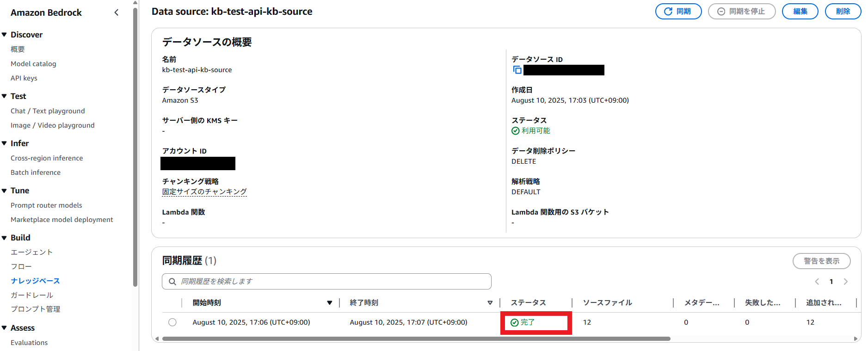Screen dimensions: 868x351
Task: Go to next sync history page
Action: [846, 281]
